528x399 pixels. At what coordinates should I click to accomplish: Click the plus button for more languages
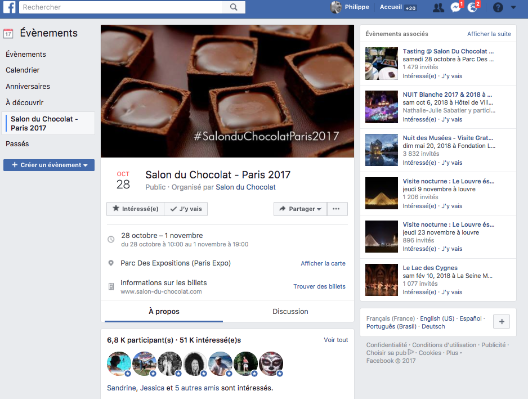tap(501, 322)
